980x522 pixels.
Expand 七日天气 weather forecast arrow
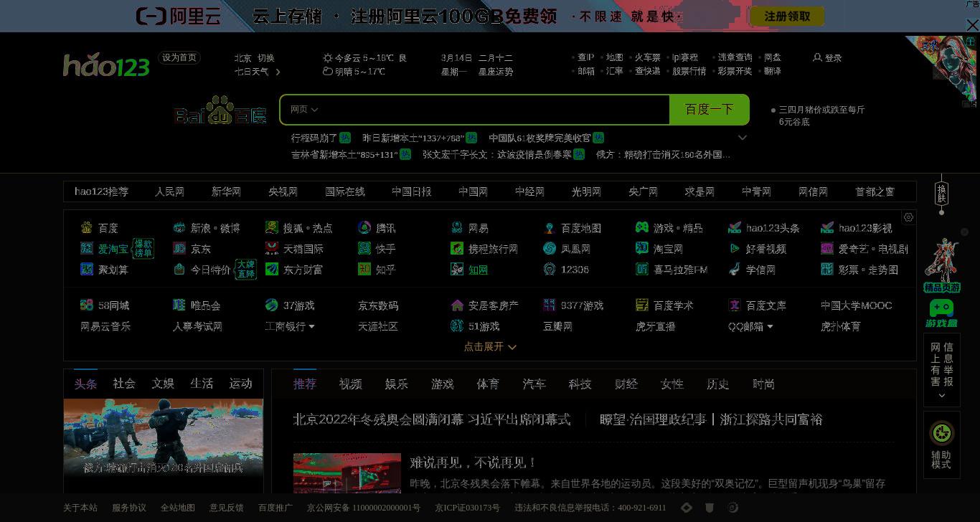point(278,72)
